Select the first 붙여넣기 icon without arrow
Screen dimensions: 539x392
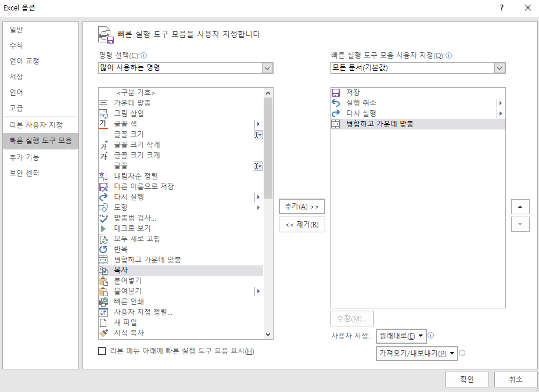point(103,281)
